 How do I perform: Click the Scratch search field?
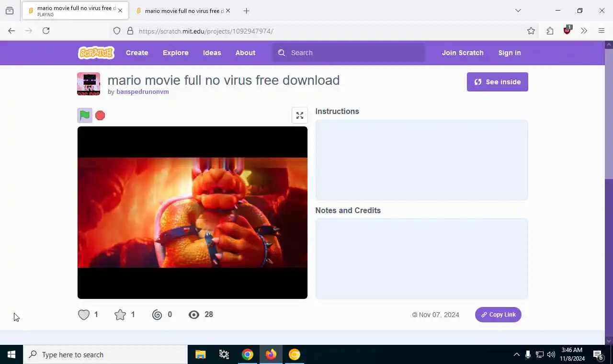tap(349, 53)
